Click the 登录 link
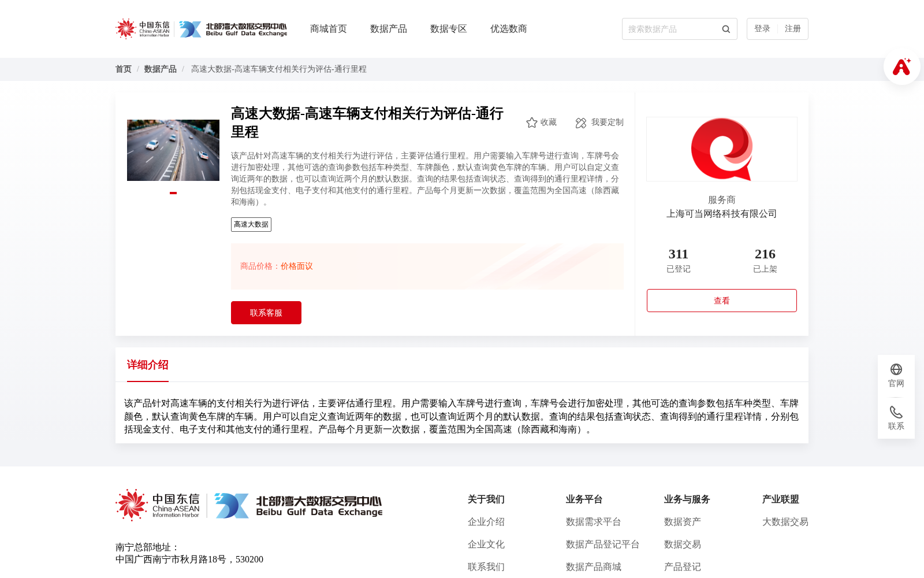The height and width of the screenshot is (578, 924). click(762, 29)
